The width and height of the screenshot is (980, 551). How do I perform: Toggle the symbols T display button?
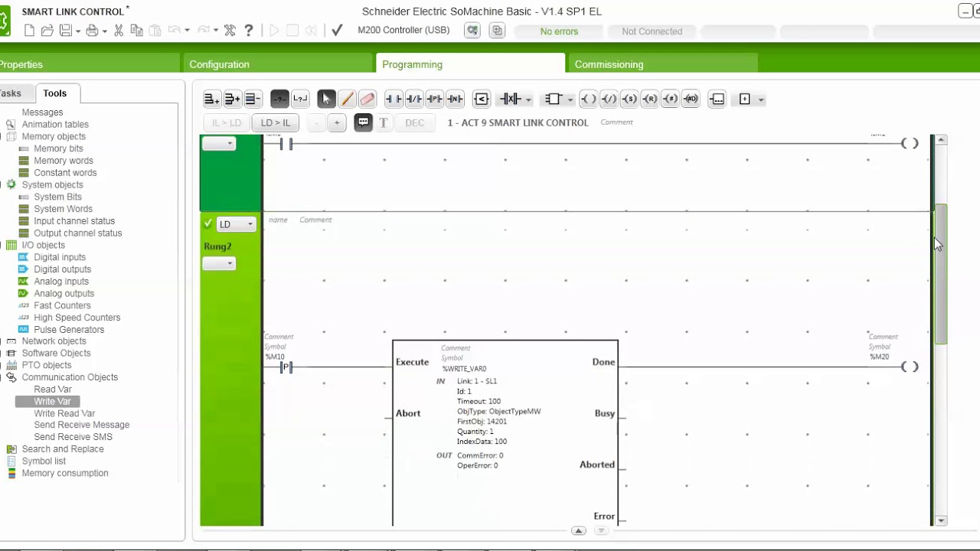pyautogui.click(x=384, y=122)
